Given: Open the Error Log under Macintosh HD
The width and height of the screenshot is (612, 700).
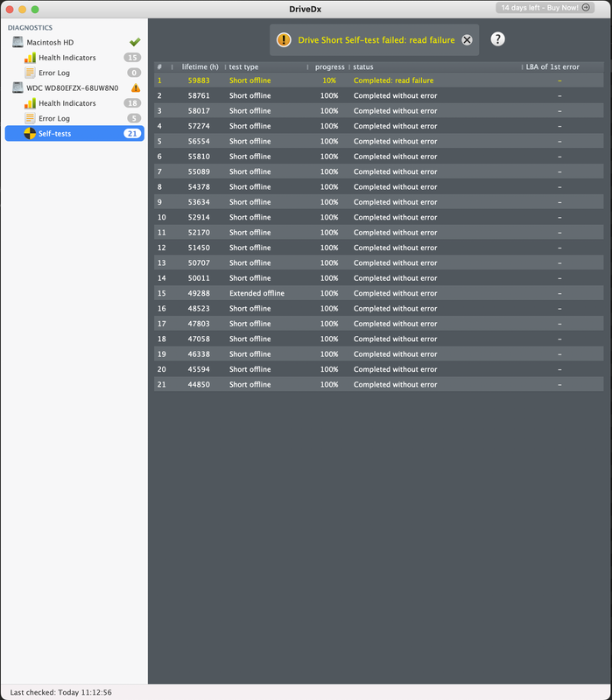Looking at the screenshot, I should (x=74, y=73).
